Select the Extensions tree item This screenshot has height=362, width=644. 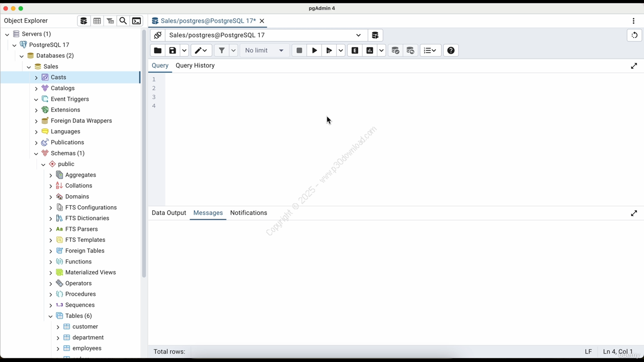(65, 110)
